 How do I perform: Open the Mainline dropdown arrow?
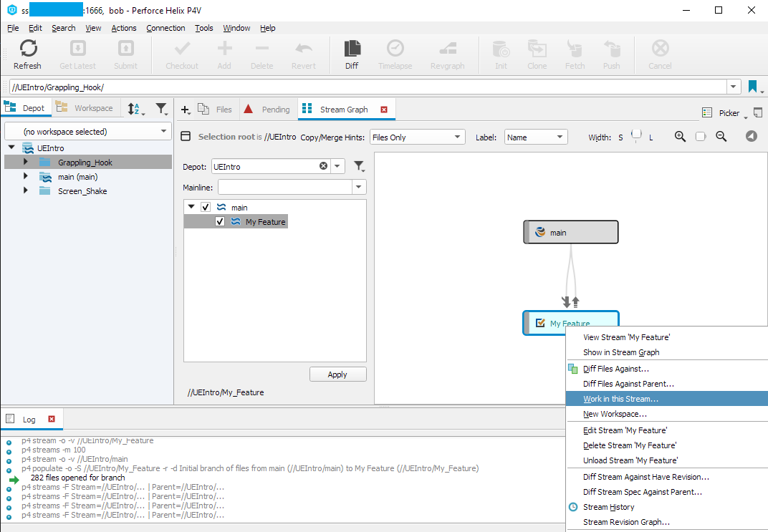click(x=358, y=187)
